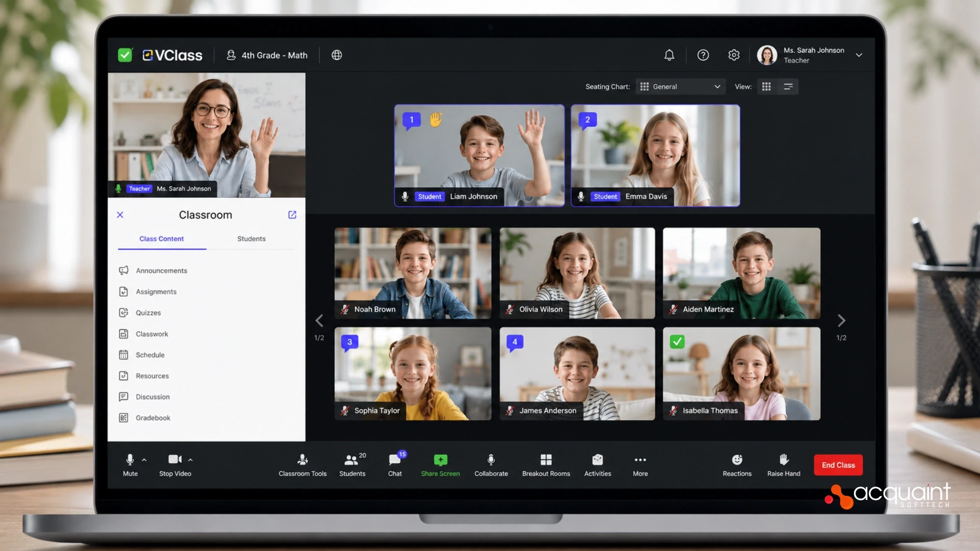Unmute Sophia Taylor's microphone
The width and height of the screenshot is (980, 551).
[345, 410]
